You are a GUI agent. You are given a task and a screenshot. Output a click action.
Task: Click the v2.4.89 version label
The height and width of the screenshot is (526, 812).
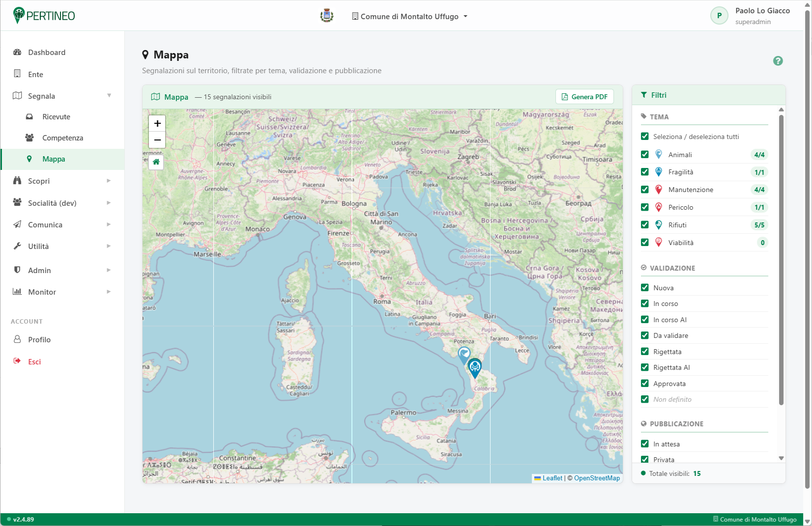coord(23,519)
